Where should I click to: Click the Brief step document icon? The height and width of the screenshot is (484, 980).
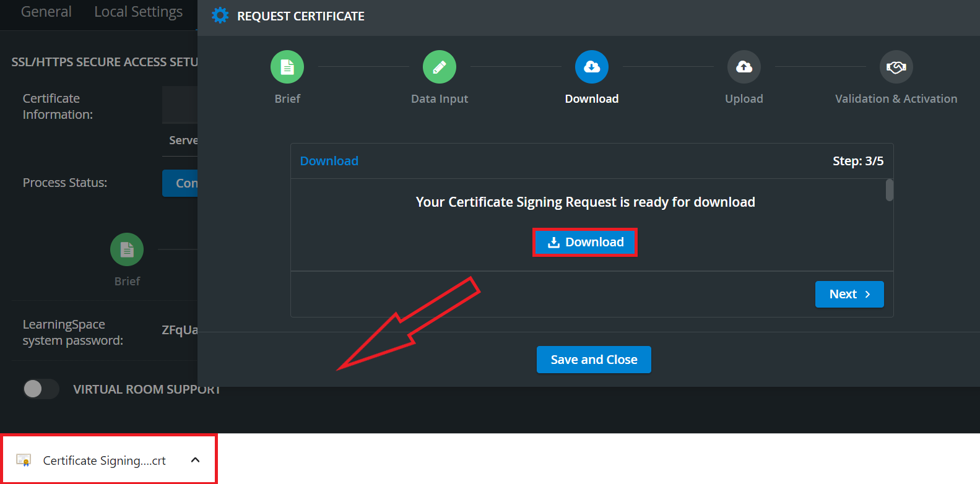pyautogui.click(x=287, y=67)
